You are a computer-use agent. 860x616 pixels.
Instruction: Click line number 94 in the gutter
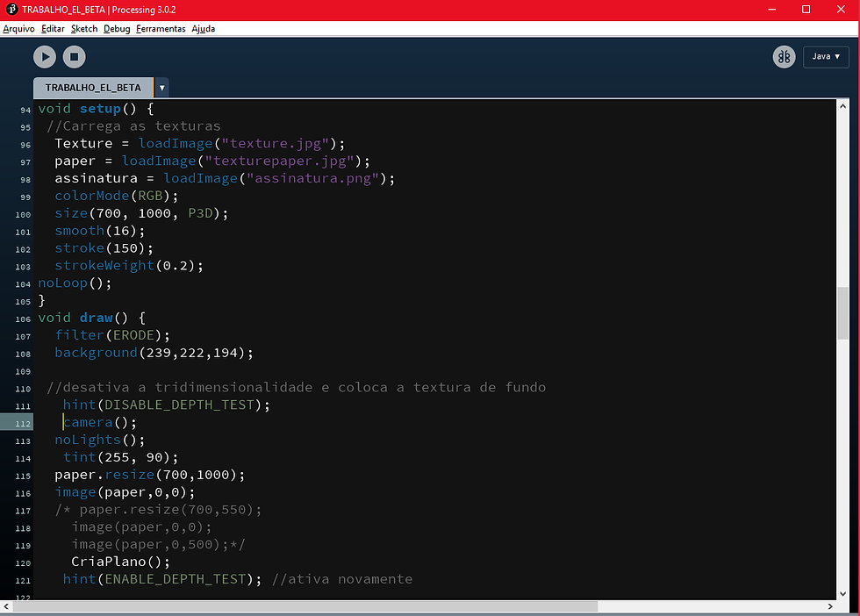(25, 110)
